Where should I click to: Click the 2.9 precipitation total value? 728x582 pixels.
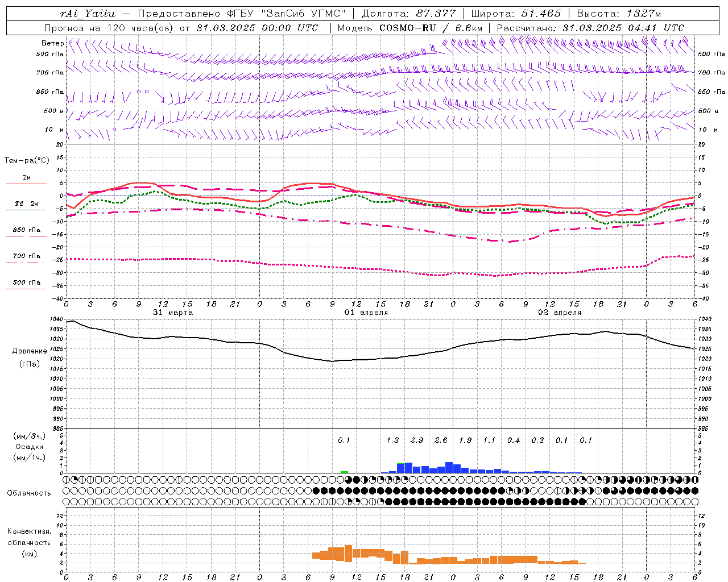click(x=417, y=440)
